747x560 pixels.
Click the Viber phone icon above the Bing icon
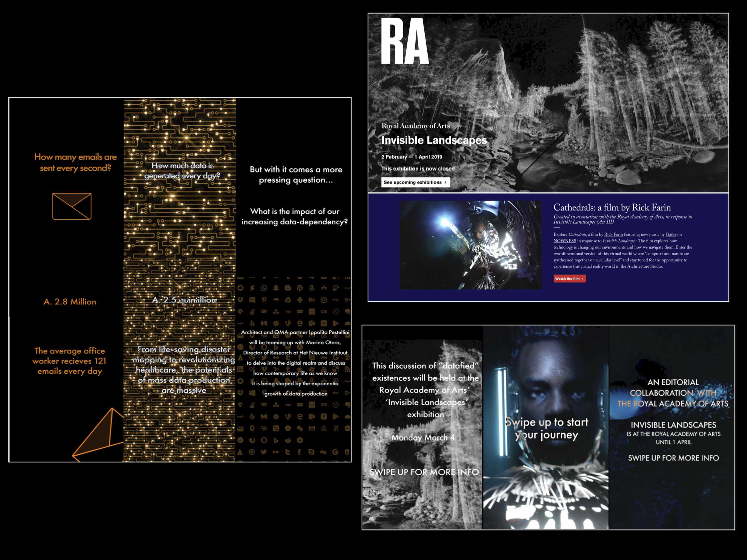point(276,428)
